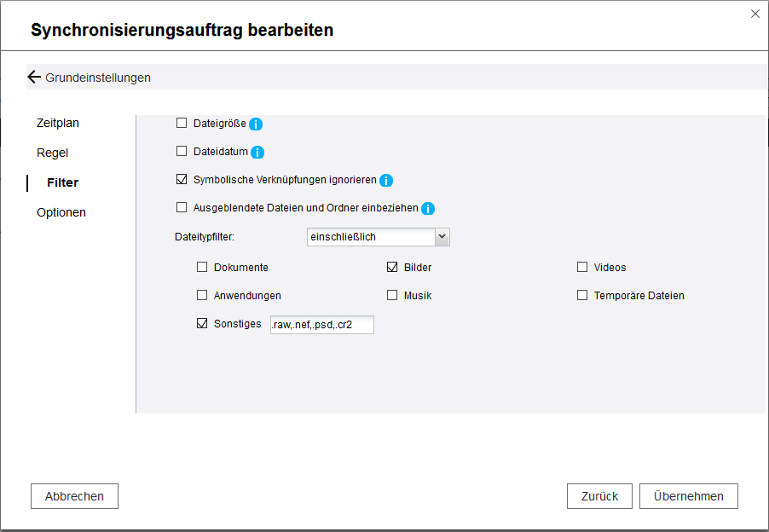The image size is (769, 532).
Task: Click the info icon beside Dateidatum
Action: pyautogui.click(x=257, y=153)
